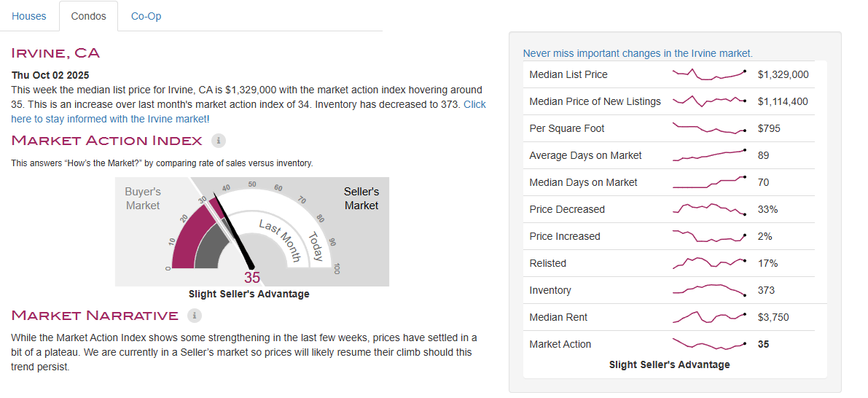Click the stay informed with Irvine market link

point(248,112)
